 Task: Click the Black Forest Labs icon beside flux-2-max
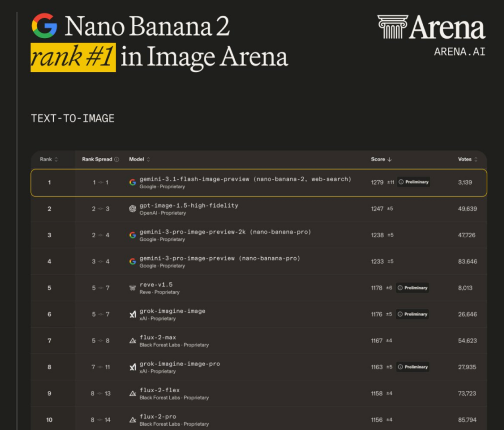tap(133, 341)
